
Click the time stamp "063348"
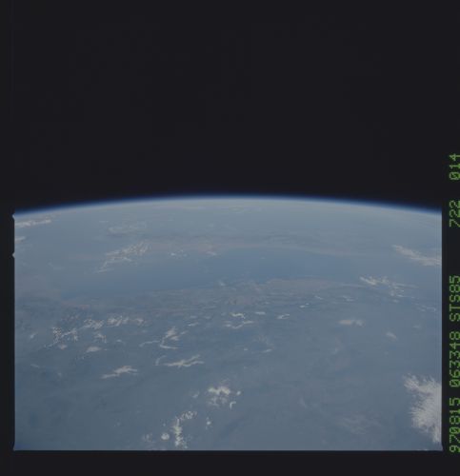(454, 359)
